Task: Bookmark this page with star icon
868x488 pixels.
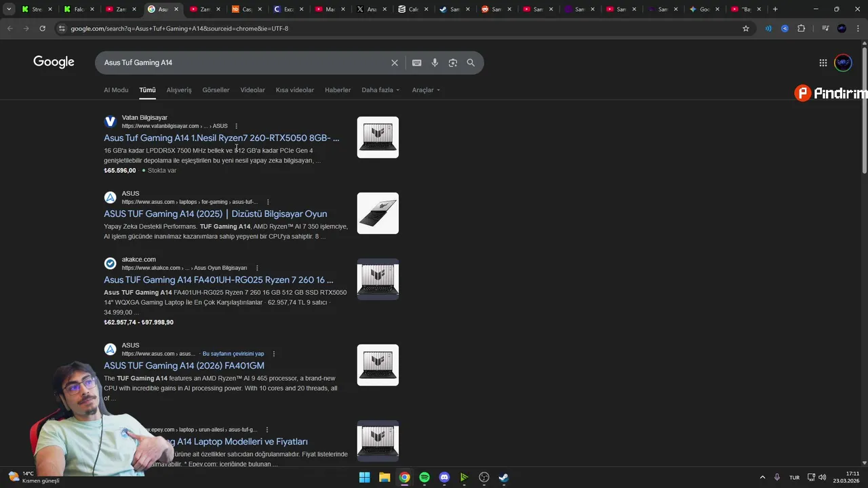Action: pos(746,28)
